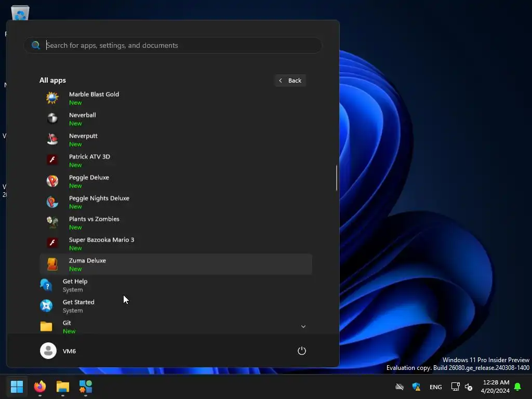Select the 'Plants vs Zombies' text

[94, 219]
